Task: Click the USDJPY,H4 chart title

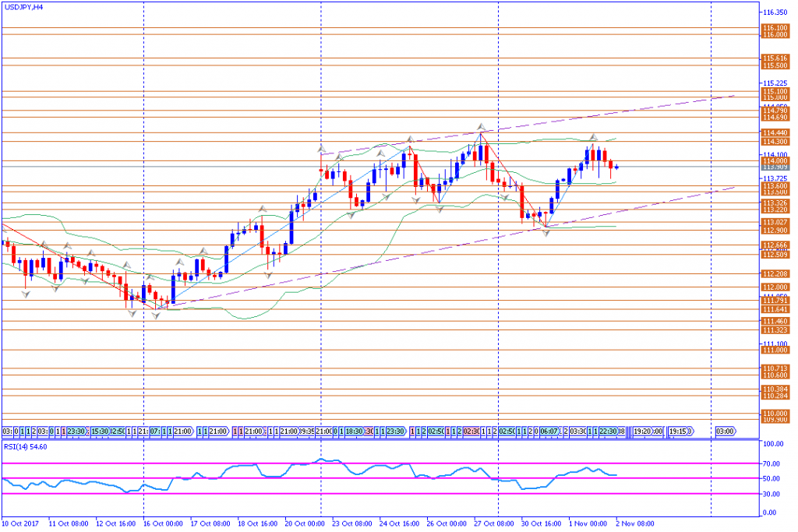Action: 24,6
